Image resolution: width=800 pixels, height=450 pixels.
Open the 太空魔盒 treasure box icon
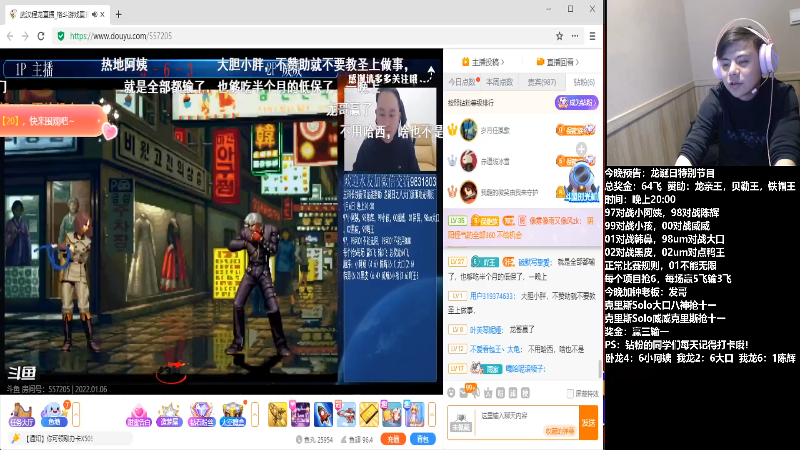[233, 414]
